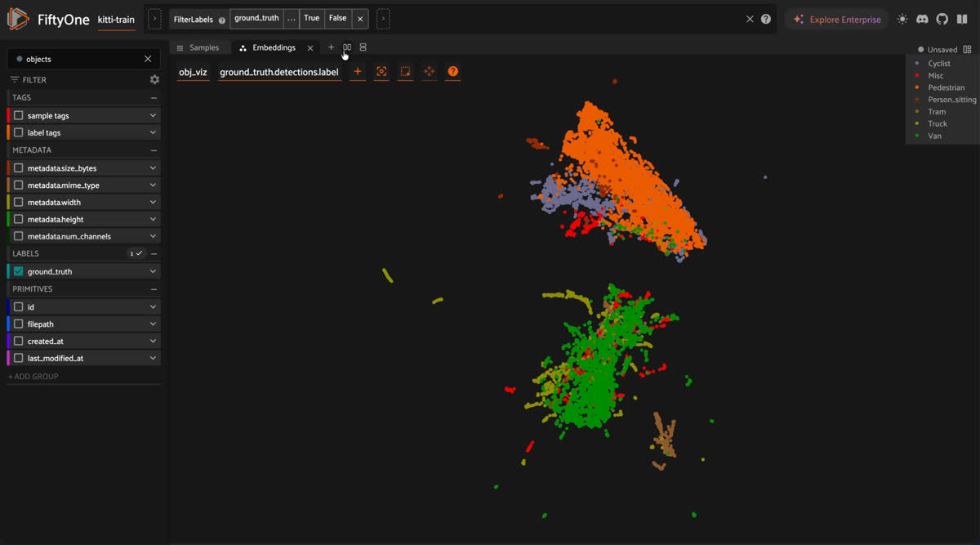
Task: Open the documentation book icon
Action: 962,19
